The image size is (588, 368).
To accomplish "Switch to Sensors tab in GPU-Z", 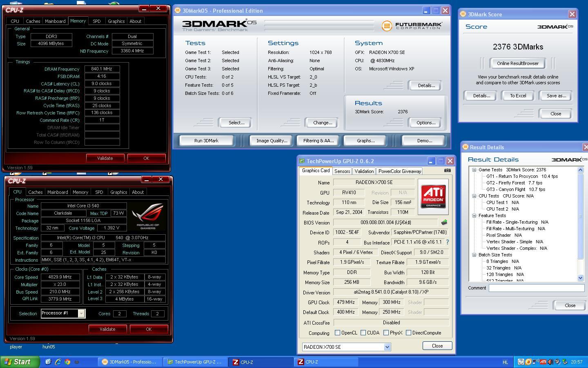I will click(x=342, y=171).
